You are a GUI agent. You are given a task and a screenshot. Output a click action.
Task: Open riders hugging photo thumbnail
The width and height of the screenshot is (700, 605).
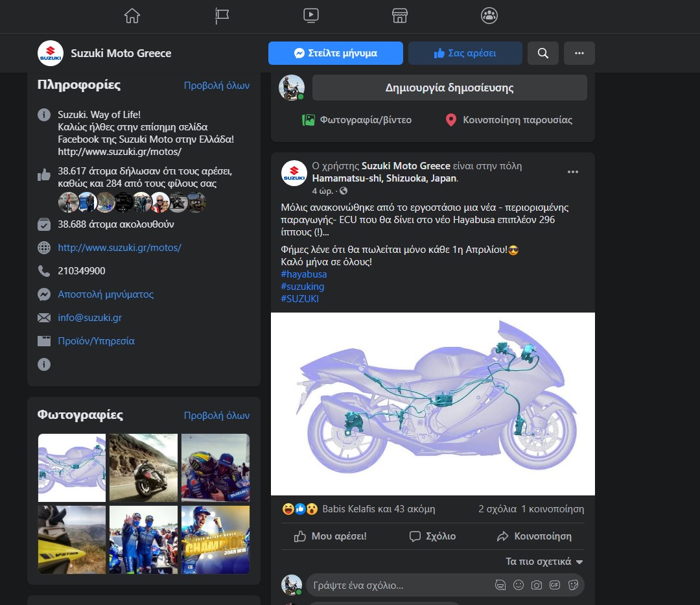pos(215,468)
